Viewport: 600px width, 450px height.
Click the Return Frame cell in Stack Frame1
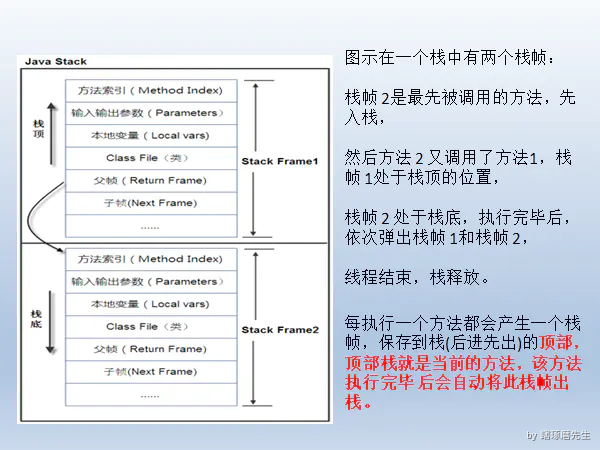(151, 181)
